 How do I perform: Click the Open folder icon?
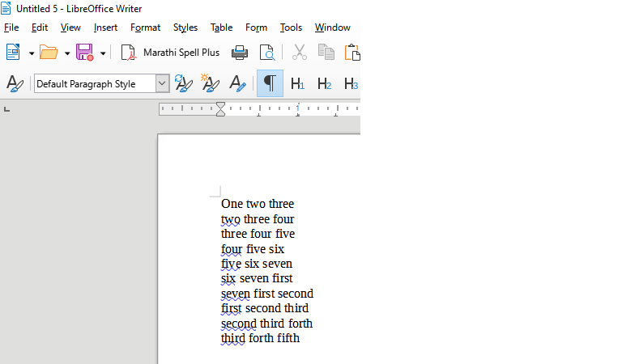(49, 53)
